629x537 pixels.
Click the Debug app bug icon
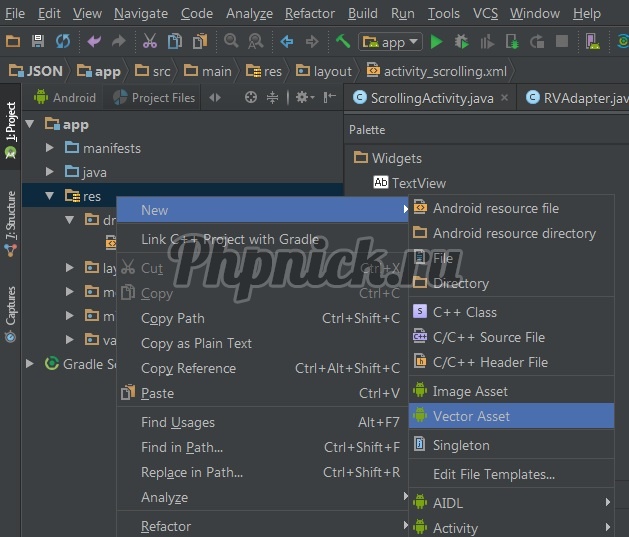pyautogui.click(x=461, y=42)
